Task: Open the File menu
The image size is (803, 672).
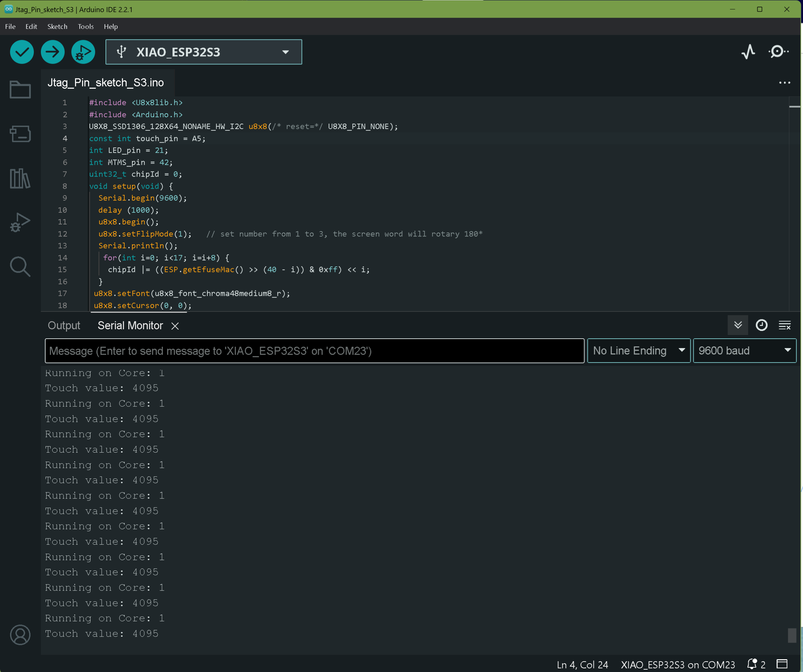Action: [10, 26]
